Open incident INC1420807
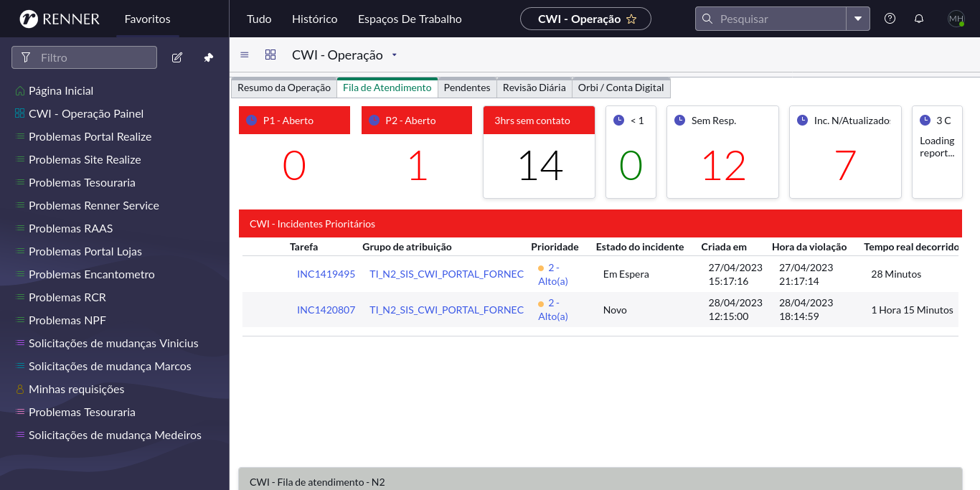The width and height of the screenshot is (980, 490). [x=326, y=310]
